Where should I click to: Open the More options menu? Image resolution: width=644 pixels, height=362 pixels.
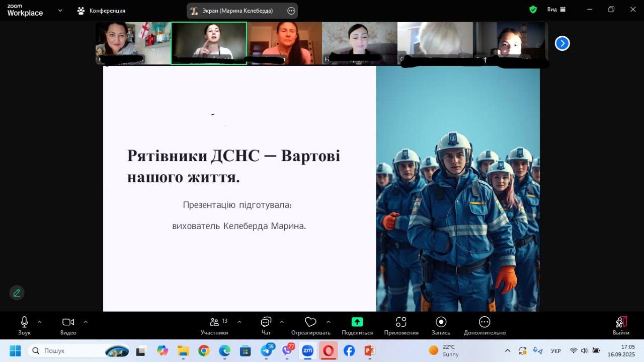(x=484, y=325)
